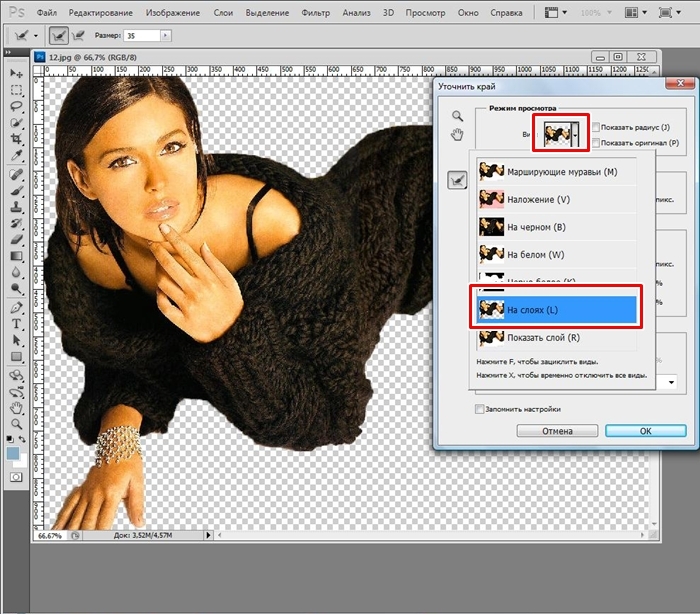Pick the Crop tool
700x614 pixels.
pos(16,139)
